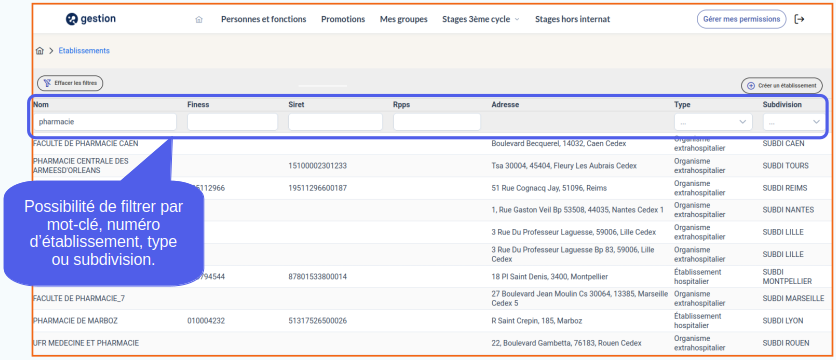The width and height of the screenshot is (836, 360).
Task: Open Stages hors internat menu item
Action: 573,19
